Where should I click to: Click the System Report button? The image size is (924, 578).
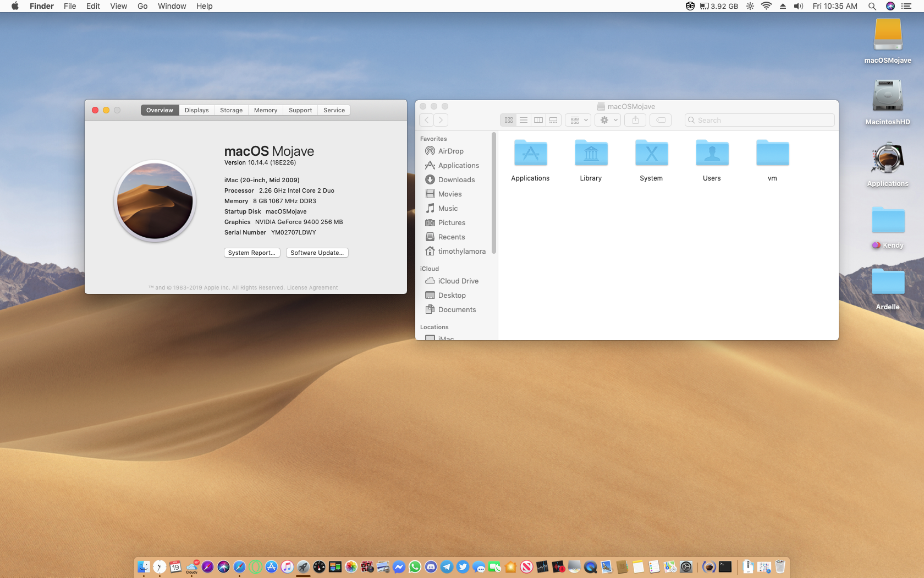coord(252,253)
